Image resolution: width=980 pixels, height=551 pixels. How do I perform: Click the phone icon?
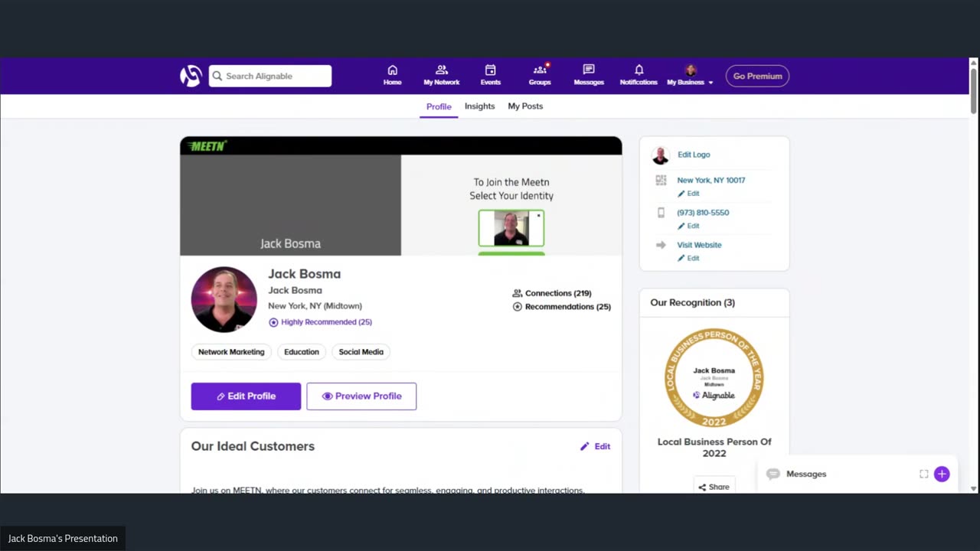(x=661, y=213)
